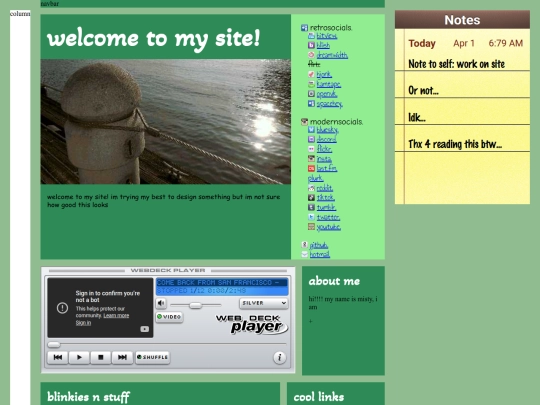Click the retrosocials heading icon
The image size is (540, 405).
click(x=304, y=28)
